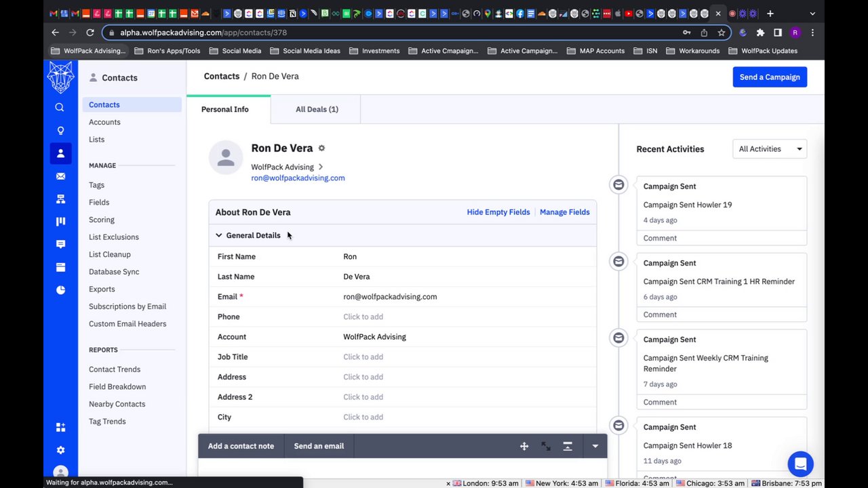Click the move icon in note bar

pyautogui.click(x=524, y=446)
